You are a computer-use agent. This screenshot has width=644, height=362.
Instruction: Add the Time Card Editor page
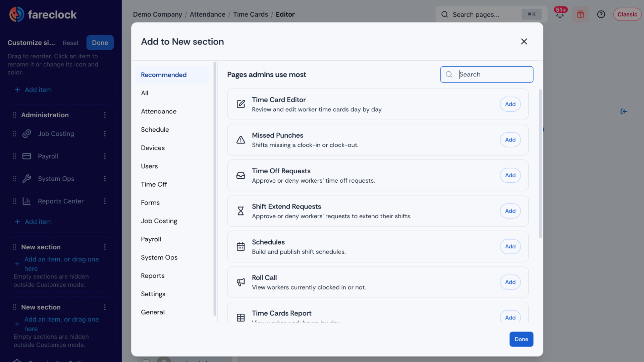click(x=510, y=104)
